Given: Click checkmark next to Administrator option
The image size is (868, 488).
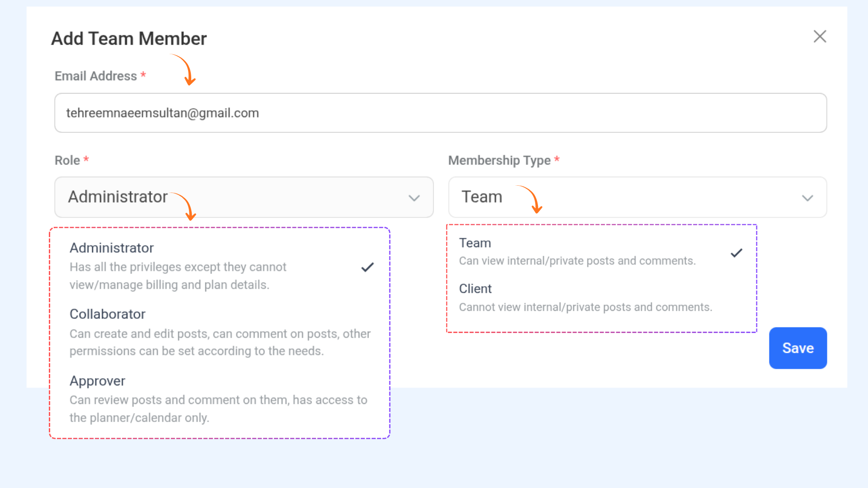Looking at the screenshot, I should [368, 267].
